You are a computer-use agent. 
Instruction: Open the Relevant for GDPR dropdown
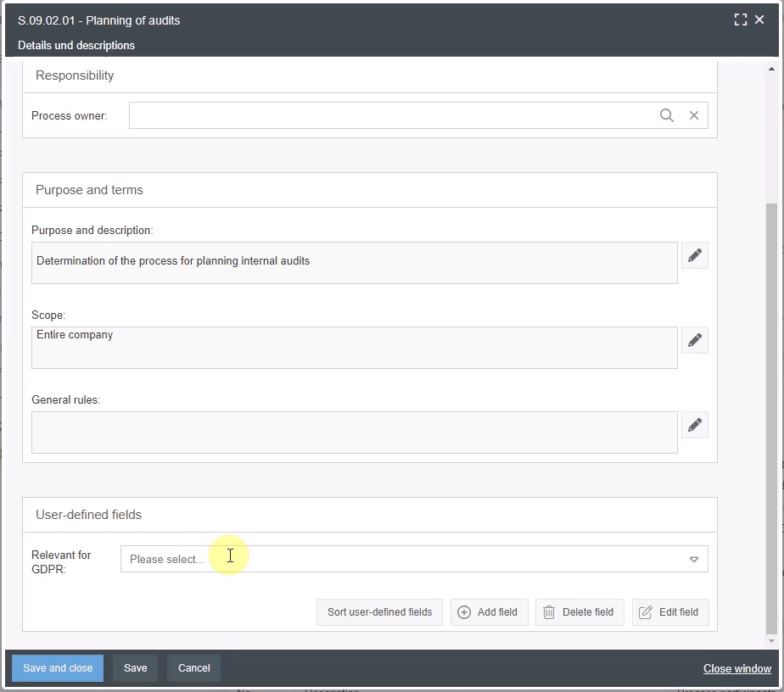(407, 559)
